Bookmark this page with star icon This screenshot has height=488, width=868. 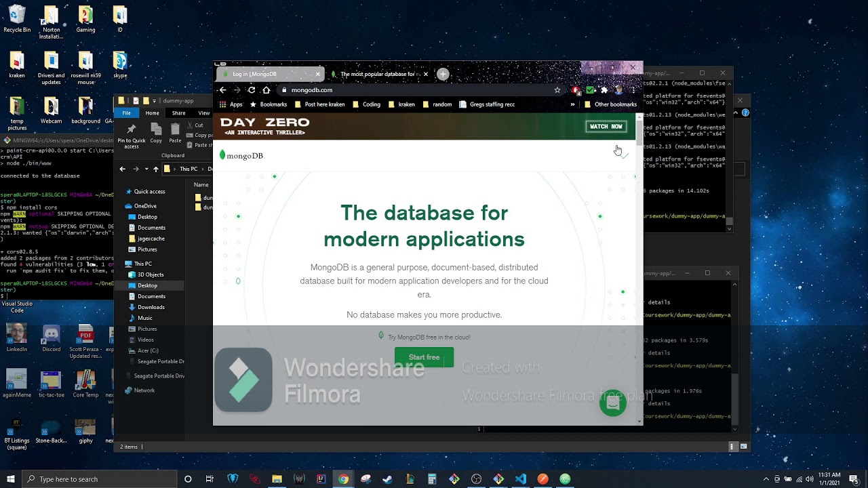(557, 89)
